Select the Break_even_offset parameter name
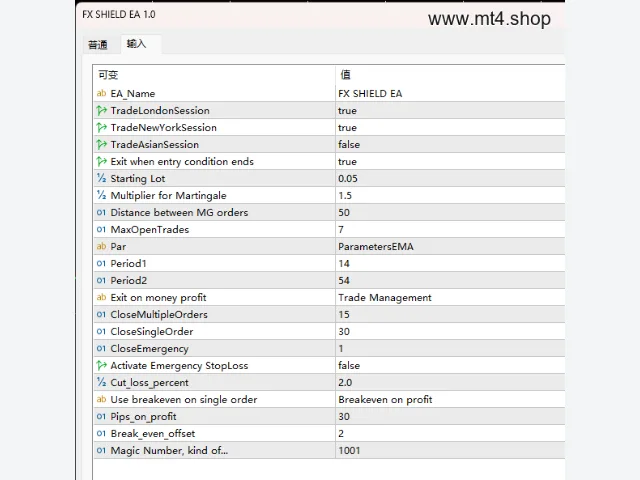The image size is (640, 480). [153, 434]
